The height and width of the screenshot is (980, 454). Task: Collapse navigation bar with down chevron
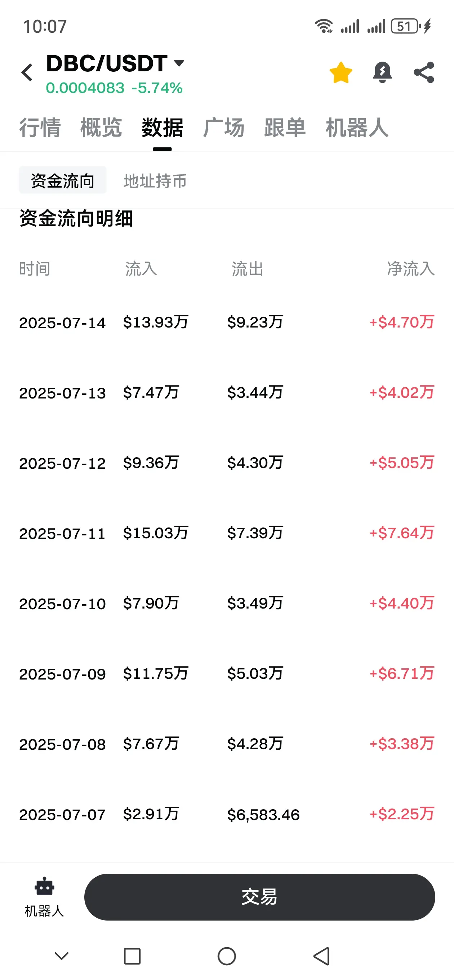(62, 955)
